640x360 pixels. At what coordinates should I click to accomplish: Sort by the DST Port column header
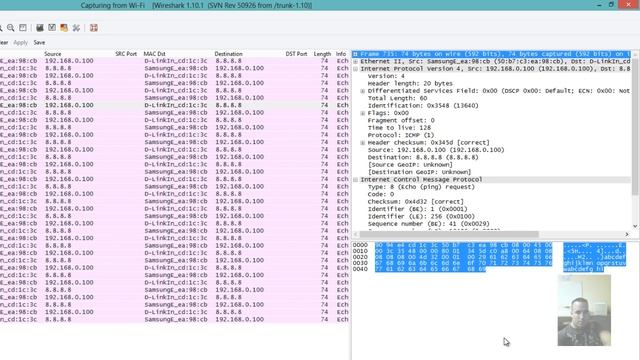tap(296, 54)
